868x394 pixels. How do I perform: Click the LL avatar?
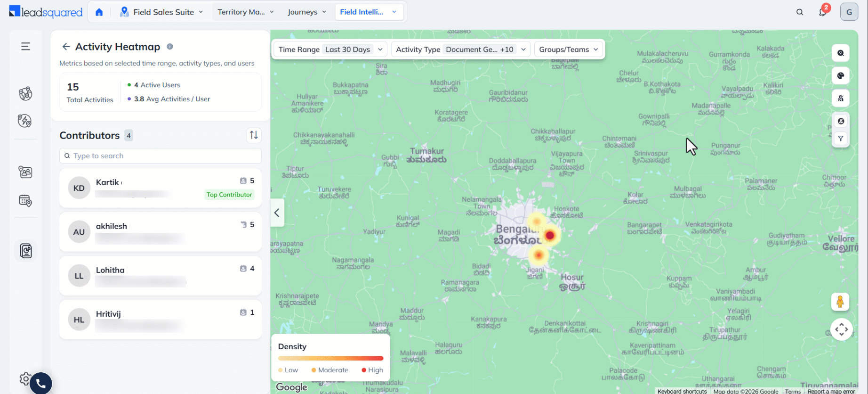point(79,276)
